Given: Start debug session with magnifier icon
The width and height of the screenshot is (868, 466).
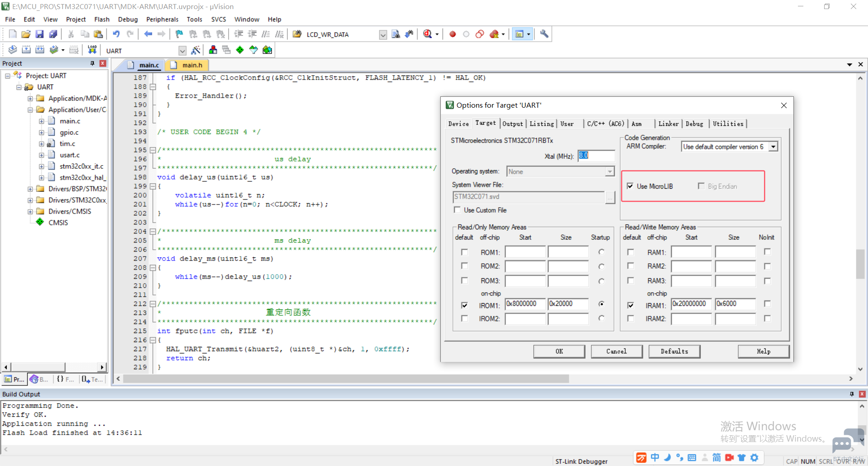Looking at the screenshot, I should (428, 34).
